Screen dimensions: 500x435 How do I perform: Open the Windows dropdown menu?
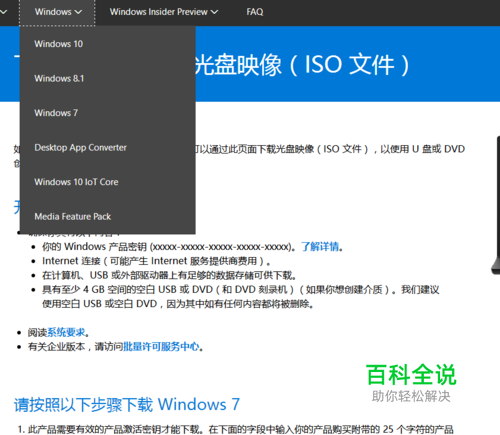[58, 12]
